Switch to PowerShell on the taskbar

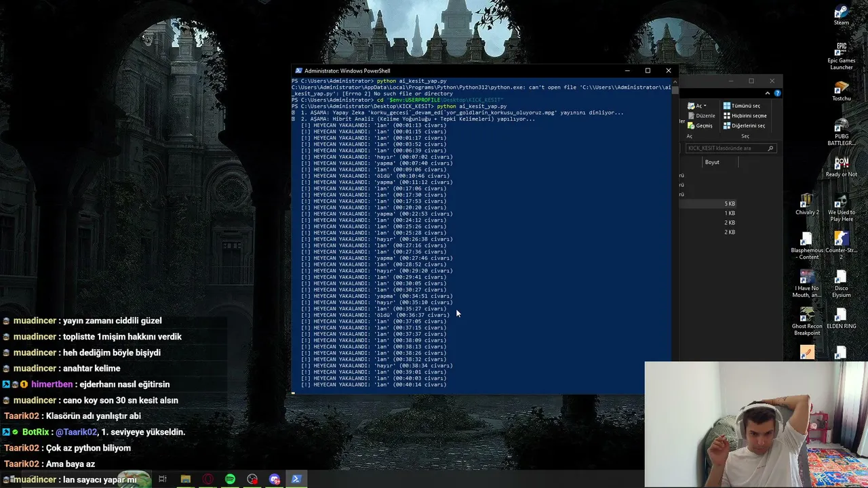[296, 479]
